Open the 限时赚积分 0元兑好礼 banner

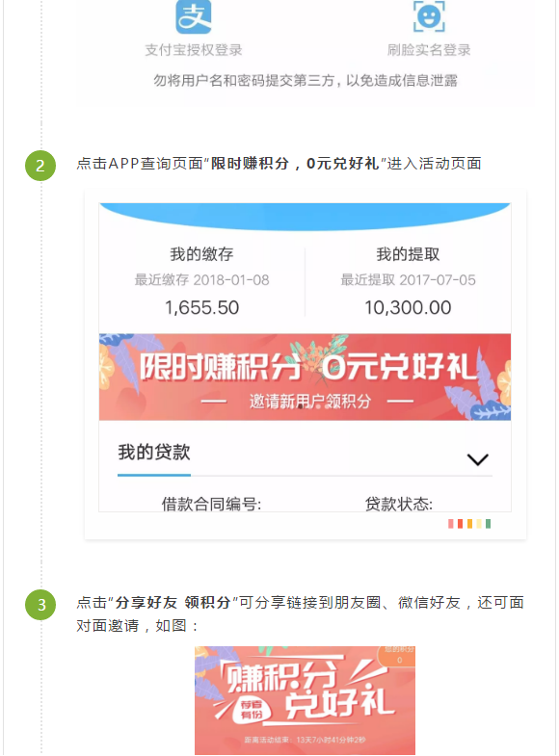pyautogui.click(x=305, y=377)
